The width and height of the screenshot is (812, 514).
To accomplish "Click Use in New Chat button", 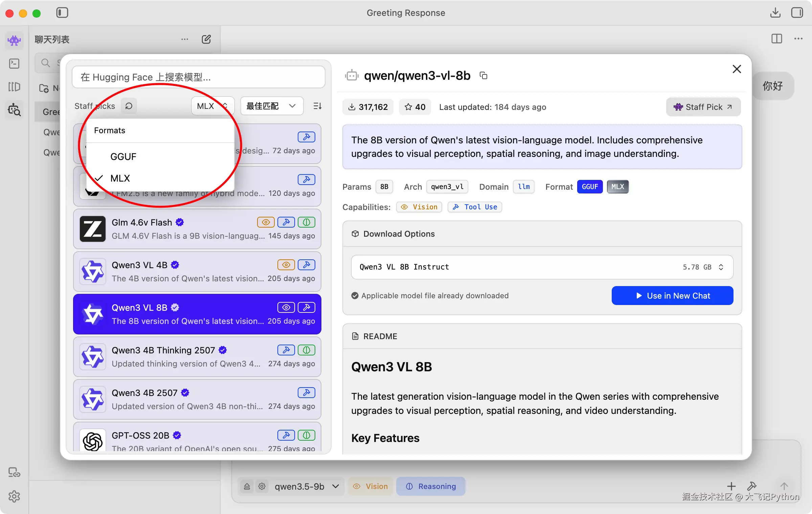I will pos(672,296).
